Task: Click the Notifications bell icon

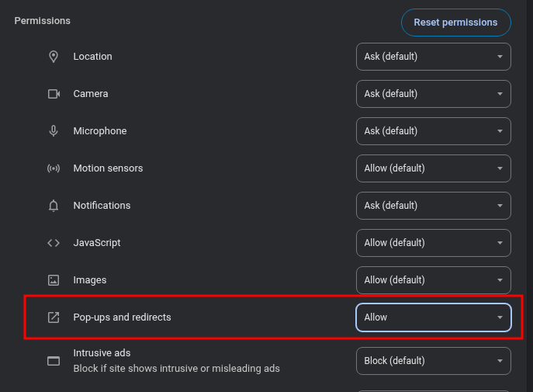Action: pos(54,206)
